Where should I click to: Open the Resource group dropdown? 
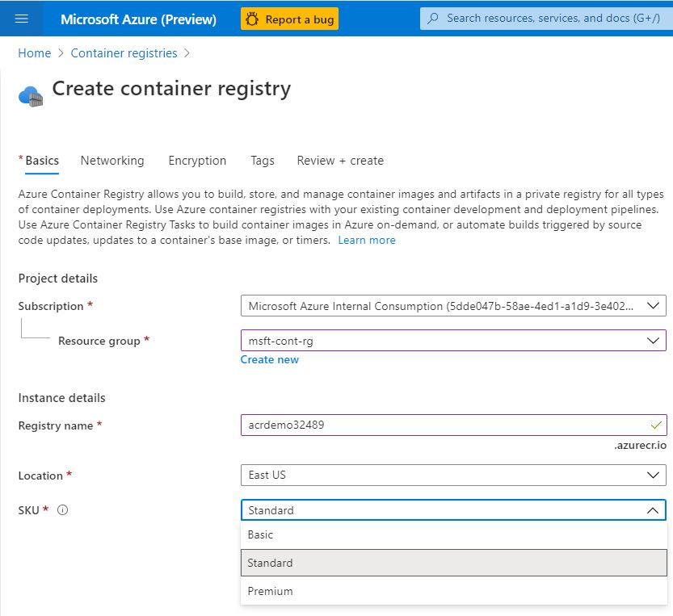point(653,340)
